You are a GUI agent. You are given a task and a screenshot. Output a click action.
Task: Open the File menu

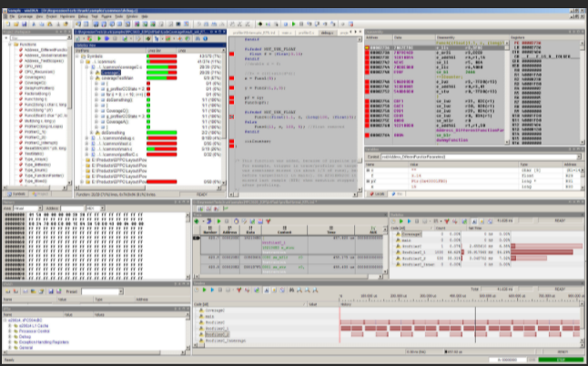click(x=12, y=16)
